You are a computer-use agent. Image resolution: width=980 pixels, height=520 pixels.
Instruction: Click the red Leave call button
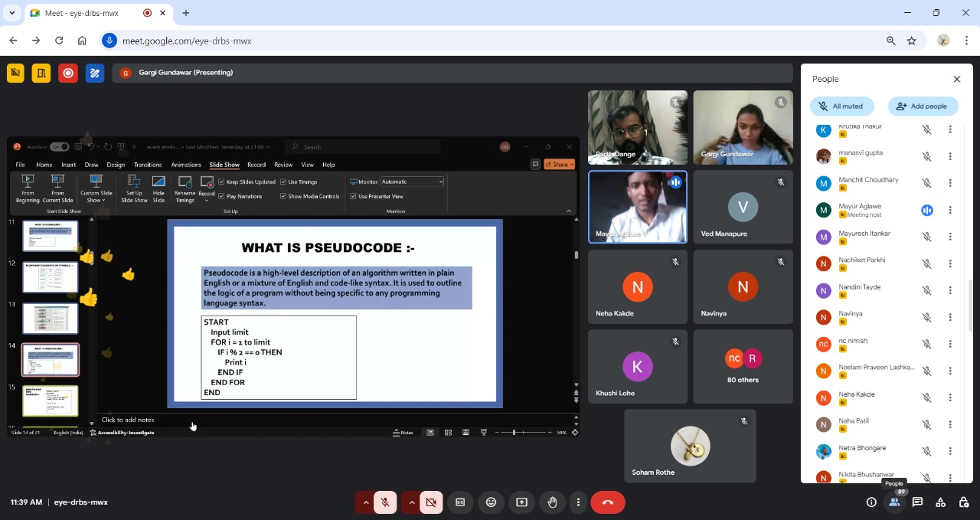608,502
